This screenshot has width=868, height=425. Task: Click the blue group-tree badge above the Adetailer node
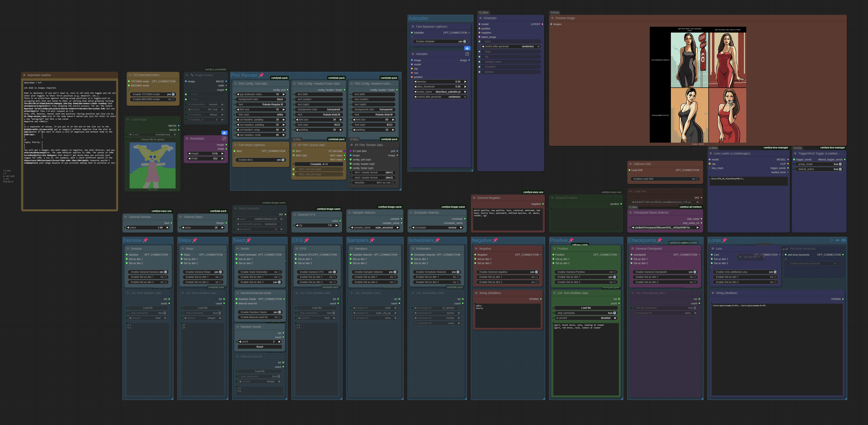coord(467,48)
